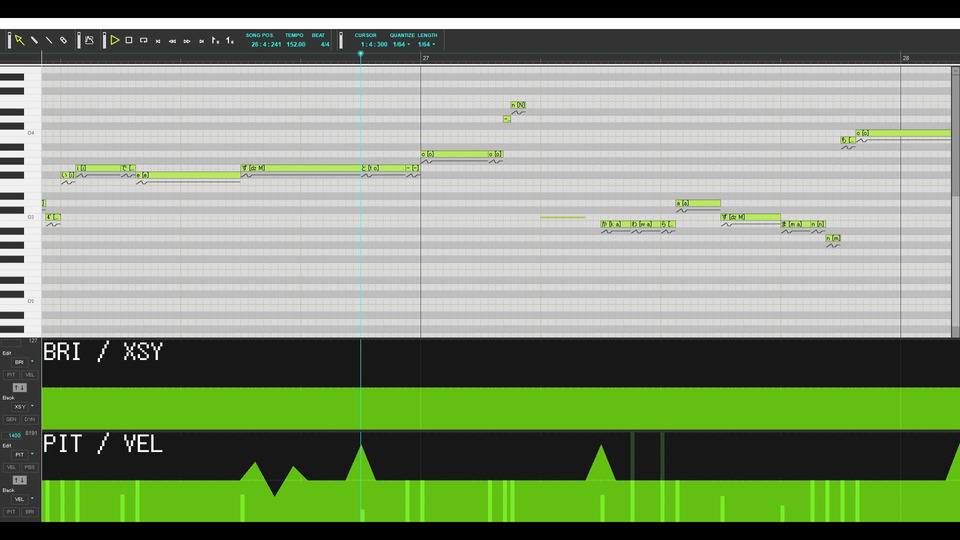Select the 'o [o]' note near measure 28
The height and width of the screenshot is (540, 960).
coord(903,133)
